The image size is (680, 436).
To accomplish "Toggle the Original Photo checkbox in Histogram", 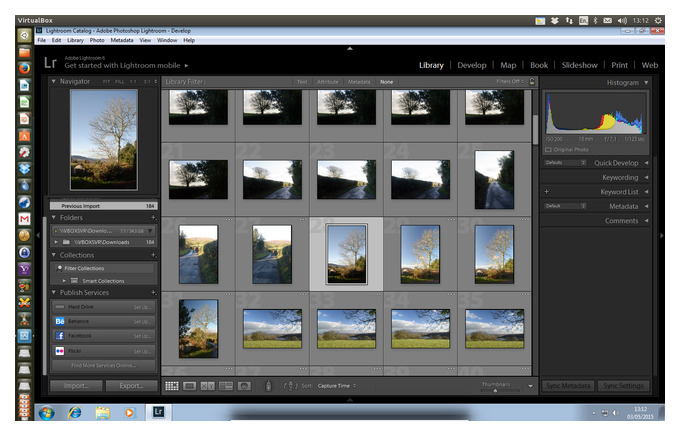I will pyautogui.click(x=548, y=150).
